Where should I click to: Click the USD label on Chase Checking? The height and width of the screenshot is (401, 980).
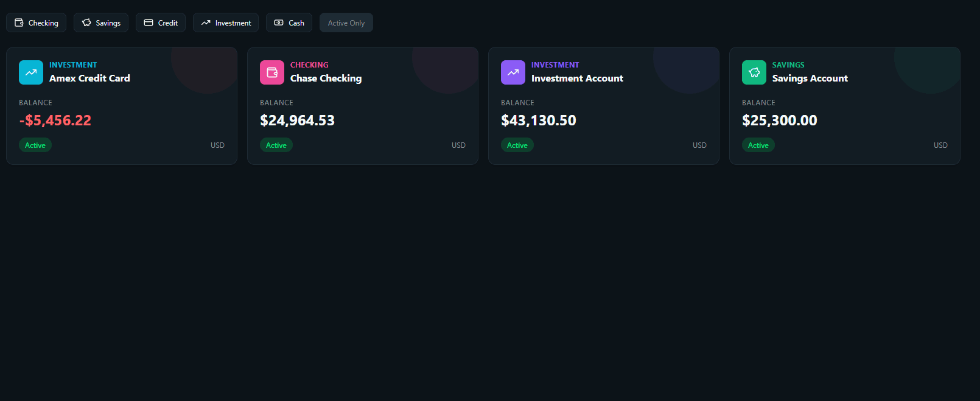click(458, 145)
